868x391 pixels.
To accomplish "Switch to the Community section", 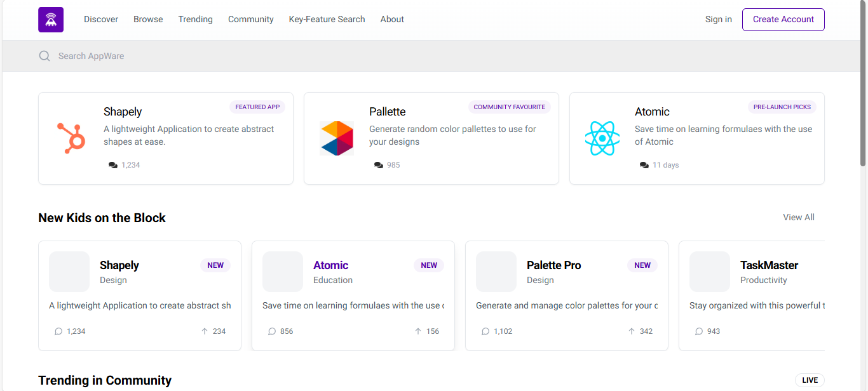I will click(250, 19).
